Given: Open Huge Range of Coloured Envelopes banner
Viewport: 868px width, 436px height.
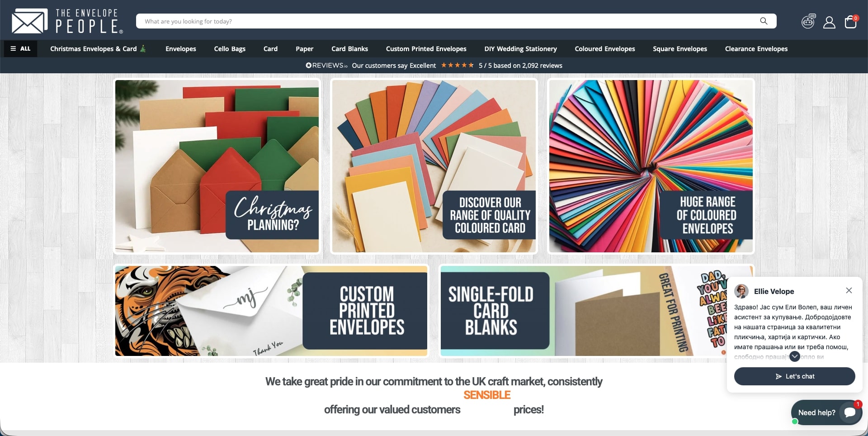Looking at the screenshot, I should click(x=651, y=166).
